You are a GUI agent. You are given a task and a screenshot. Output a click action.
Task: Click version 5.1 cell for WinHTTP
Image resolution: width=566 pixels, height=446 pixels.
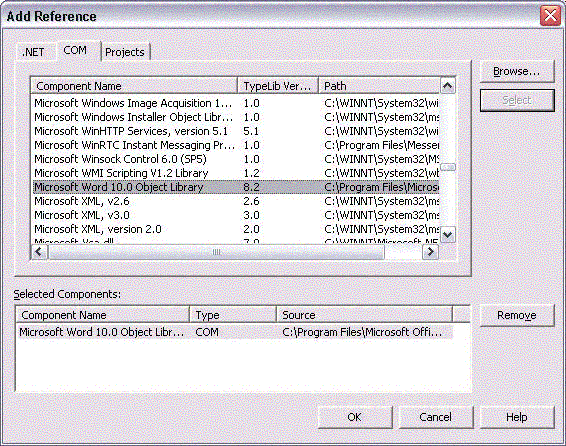(x=251, y=131)
